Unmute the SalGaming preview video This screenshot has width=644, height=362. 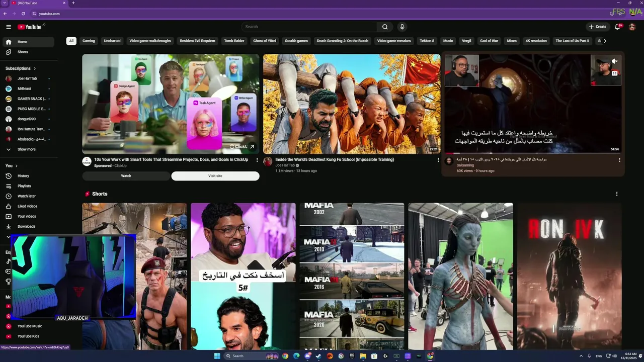(614, 61)
